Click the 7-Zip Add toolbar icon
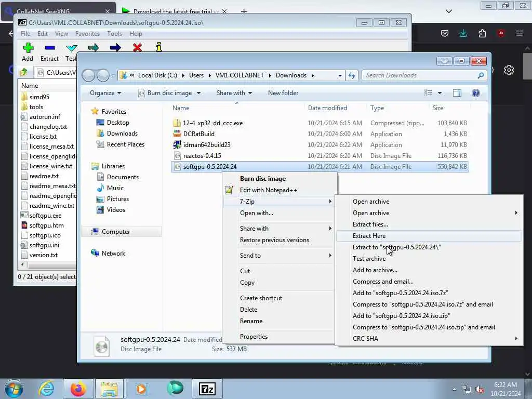The height and width of the screenshot is (399, 532). (x=28, y=47)
